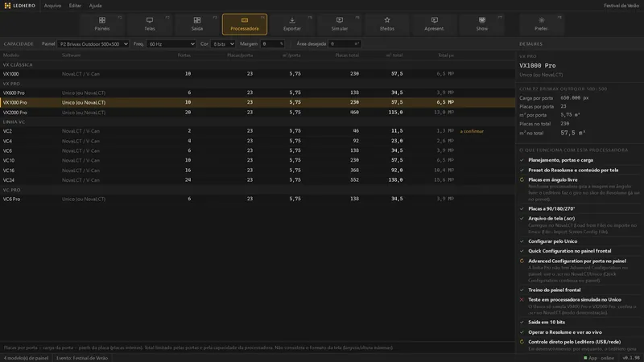Screen dimensions: 644x362
Task: Select the VC10 row
Action: 258,160
